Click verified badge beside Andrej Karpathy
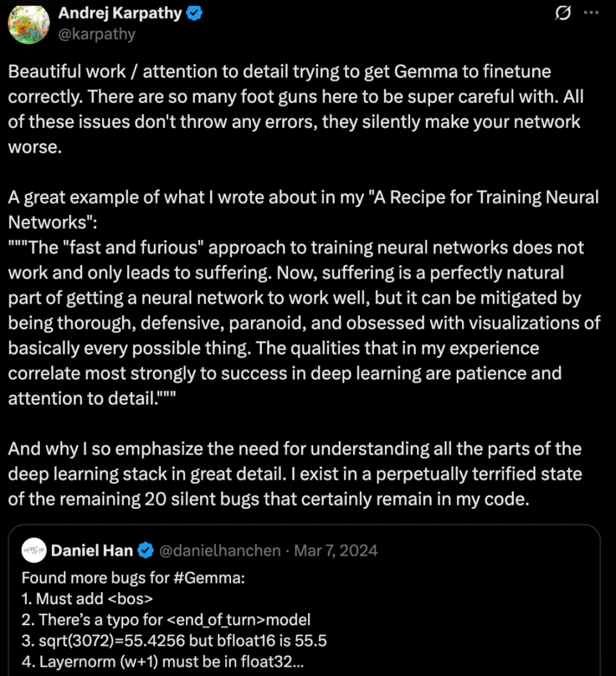616x676 pixels. [x=194, y=13]
